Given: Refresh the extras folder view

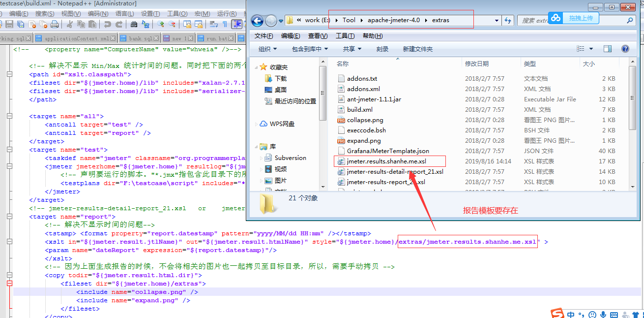Looking at the screenshot, I should point(508,20).
